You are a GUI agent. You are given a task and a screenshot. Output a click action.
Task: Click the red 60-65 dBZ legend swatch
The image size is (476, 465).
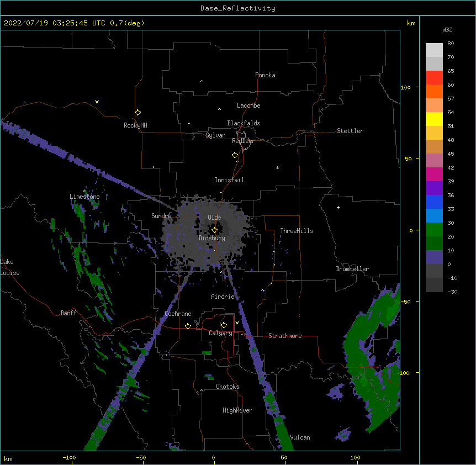point(434,78)
